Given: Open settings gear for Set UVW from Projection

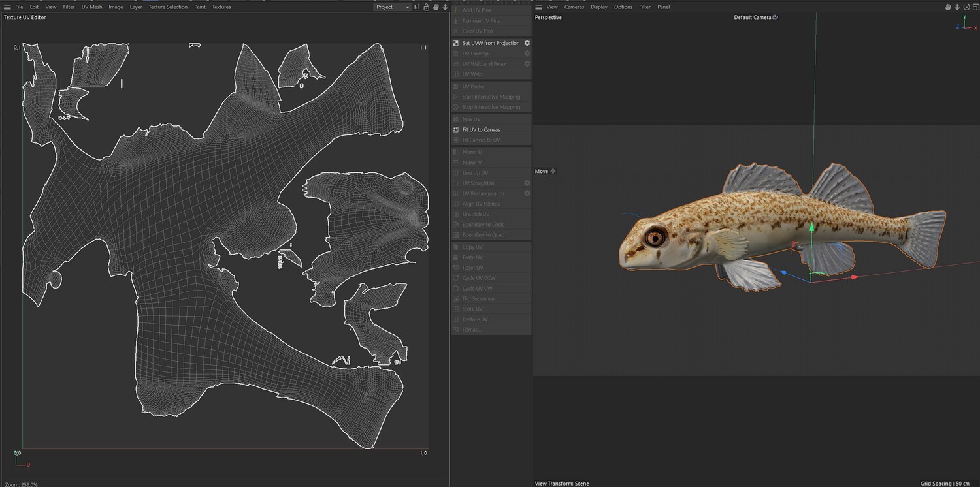Looking at the screenshot, I should [527, 43].
